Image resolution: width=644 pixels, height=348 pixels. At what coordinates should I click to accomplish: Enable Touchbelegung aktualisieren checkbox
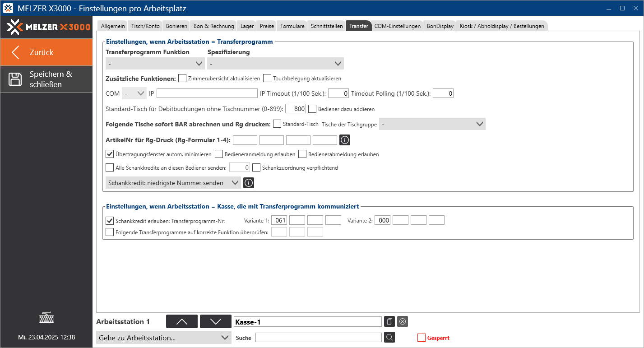click(x=267, y=78)
